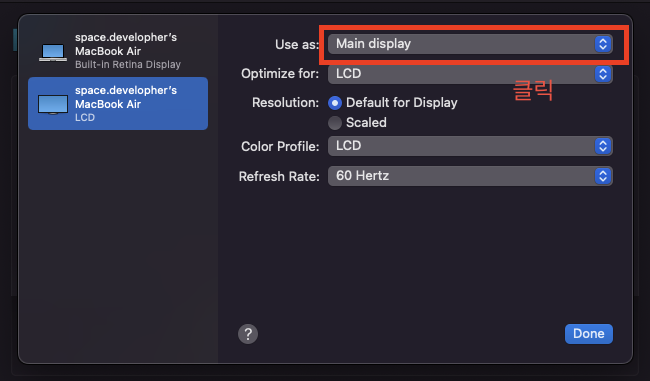Image resolution: width=650 pixels, height=381 pixels.
Task: Select the LCD display entry in sidebar
Action: 118,104
